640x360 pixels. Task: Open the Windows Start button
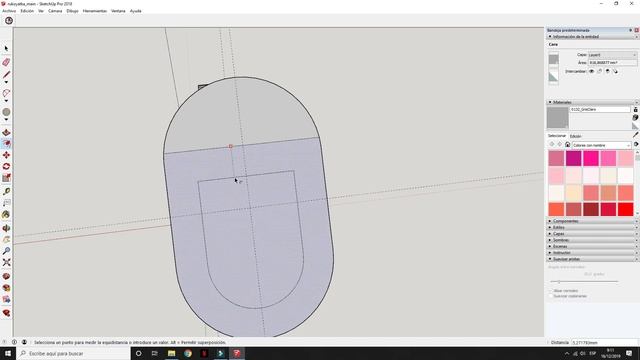8,353
